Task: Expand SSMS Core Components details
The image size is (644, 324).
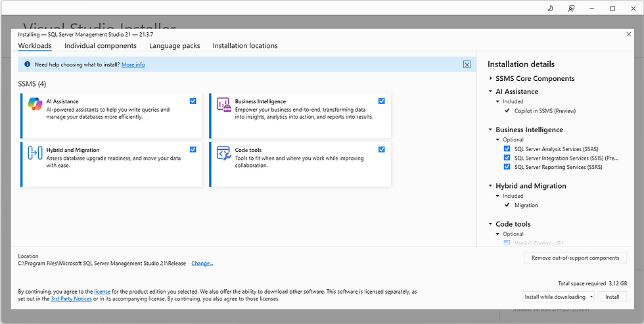Action: pos(491,78)
